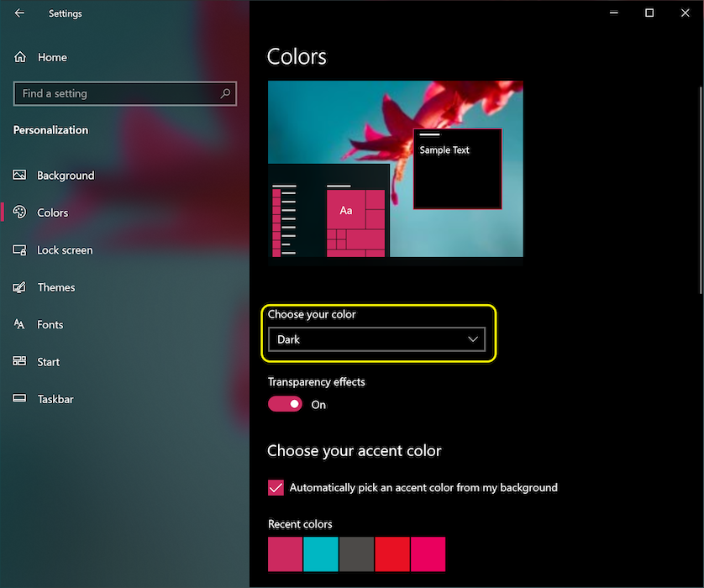Click the back arrow icon
Viewport: 704px width, 588px height.
coord(19,13)
